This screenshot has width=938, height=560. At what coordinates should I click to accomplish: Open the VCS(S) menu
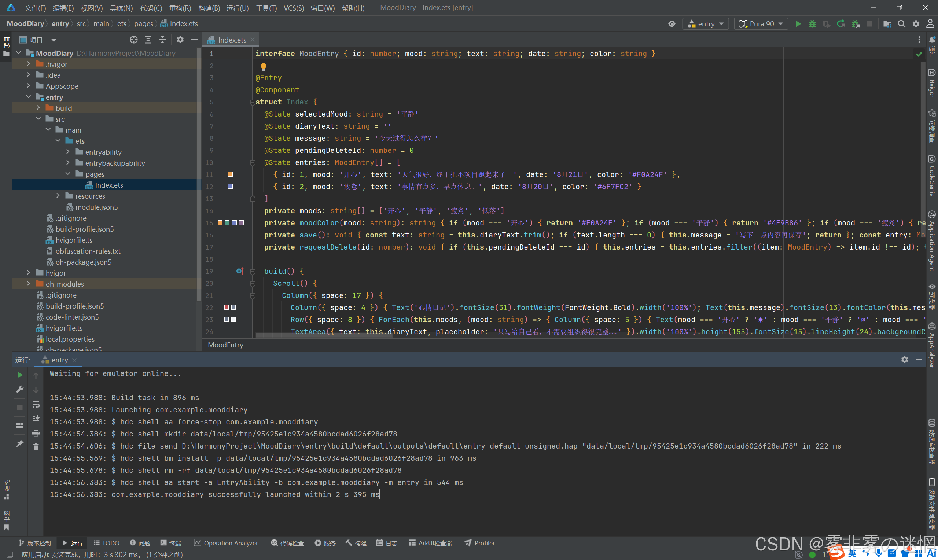point(294,8)
